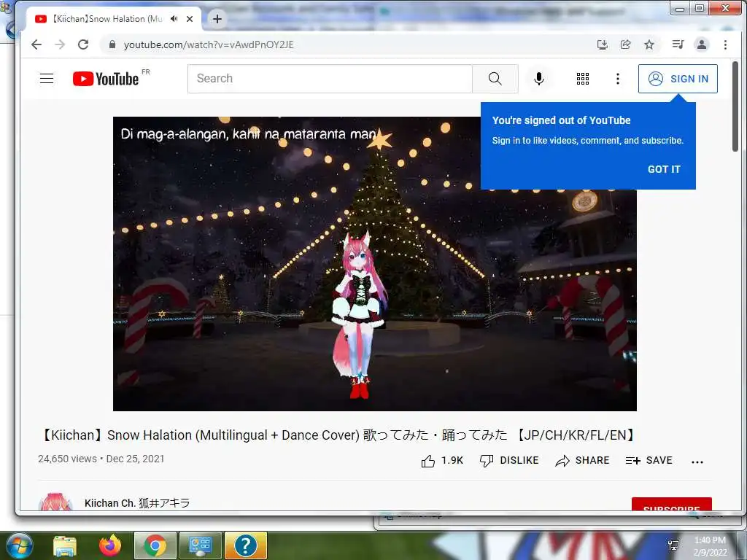This screenshot has width=747, height=560.
Task: Go back using the browser back arrow
Action: tap(36, 44)
